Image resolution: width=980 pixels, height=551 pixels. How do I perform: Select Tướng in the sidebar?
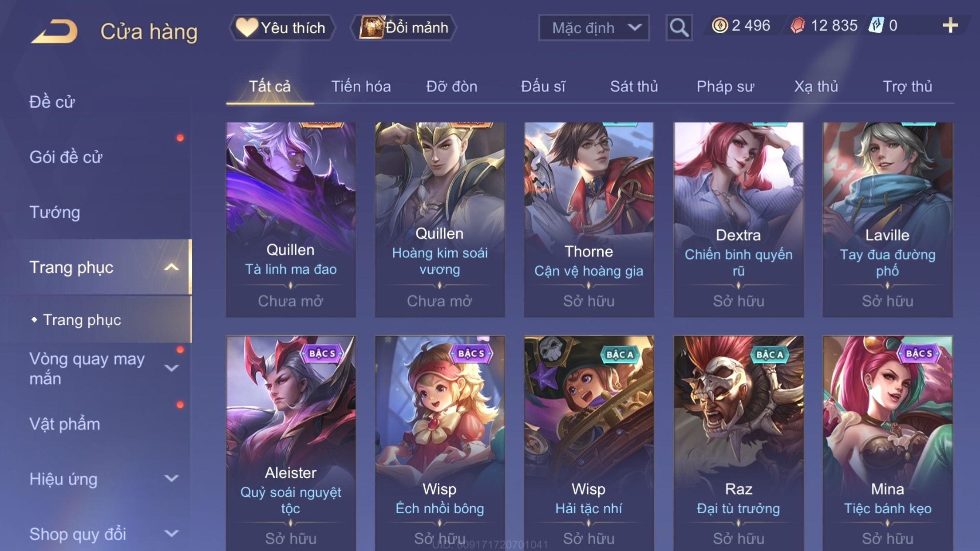55,212
